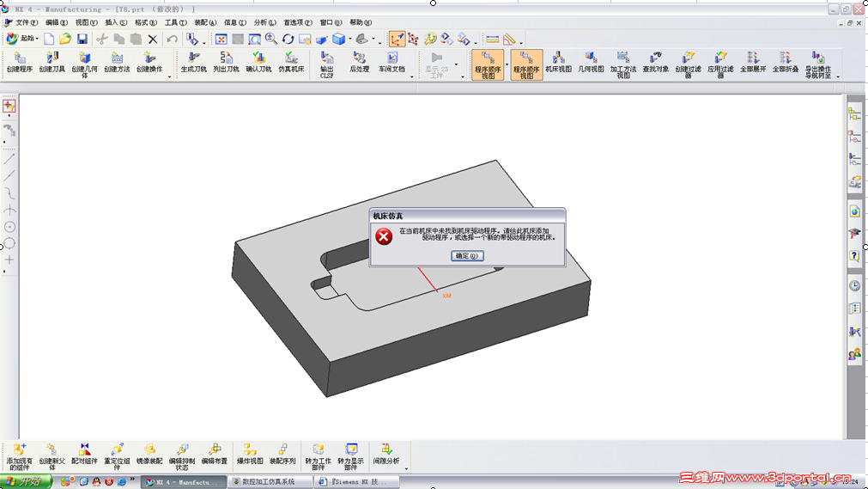Click the 镜像装配 icon
This screenshot has width=868, height=489.
[149, 454]
